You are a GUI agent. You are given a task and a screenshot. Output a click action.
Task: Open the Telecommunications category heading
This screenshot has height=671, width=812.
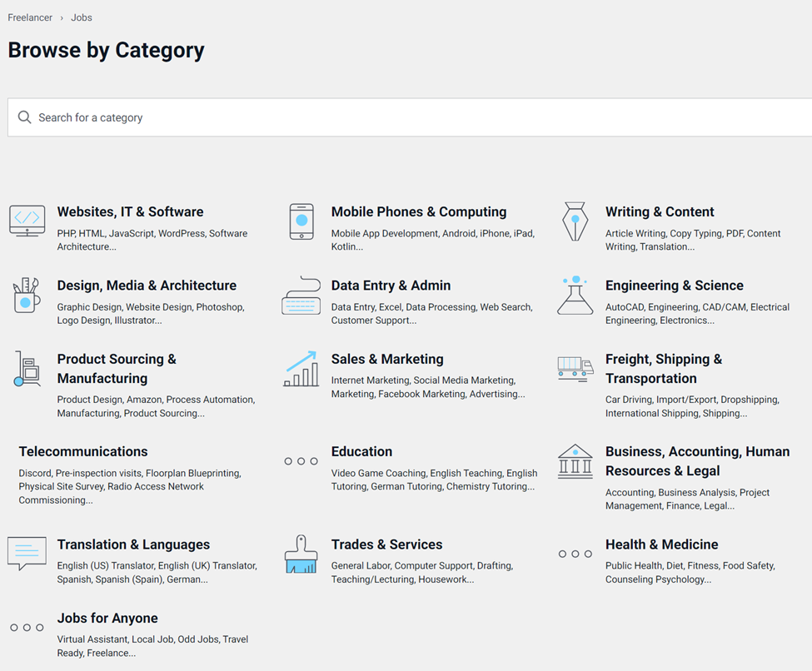(x=83, y=451)
